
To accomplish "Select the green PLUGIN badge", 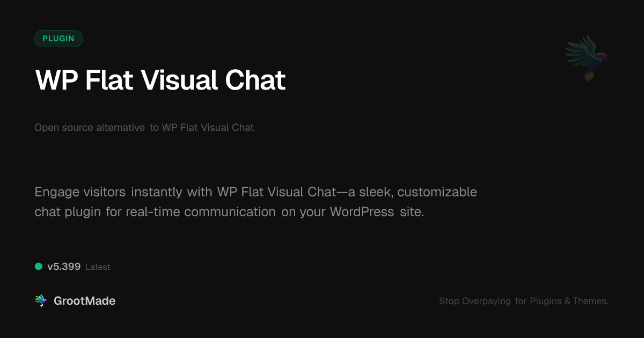I will click(58, 39).
